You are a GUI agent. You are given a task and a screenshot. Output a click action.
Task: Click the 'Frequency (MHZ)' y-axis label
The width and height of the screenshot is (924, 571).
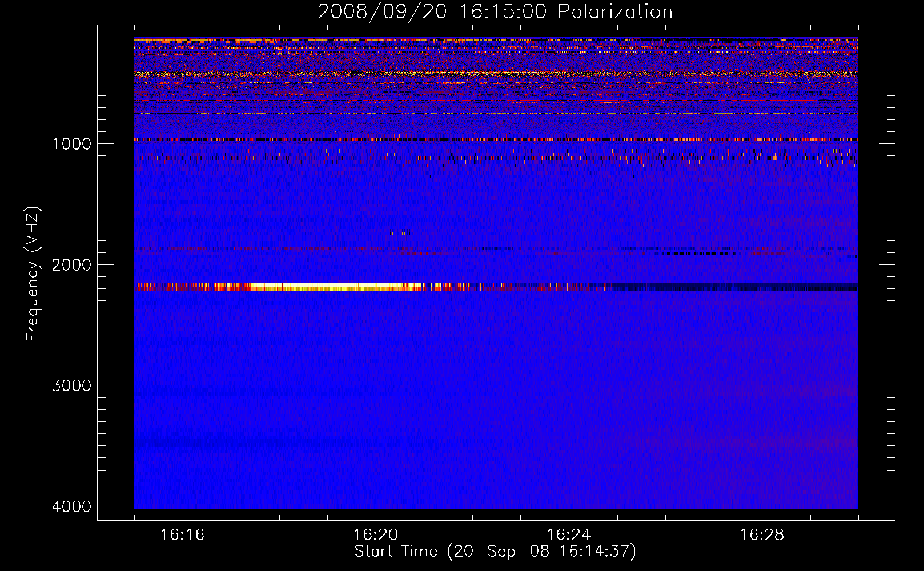pos(33,274)
